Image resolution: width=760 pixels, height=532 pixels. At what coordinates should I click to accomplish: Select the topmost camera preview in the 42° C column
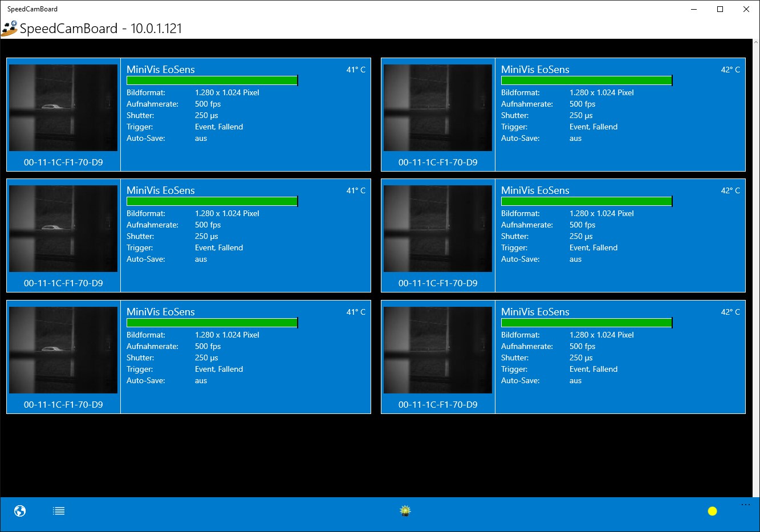tap(438, 108)
